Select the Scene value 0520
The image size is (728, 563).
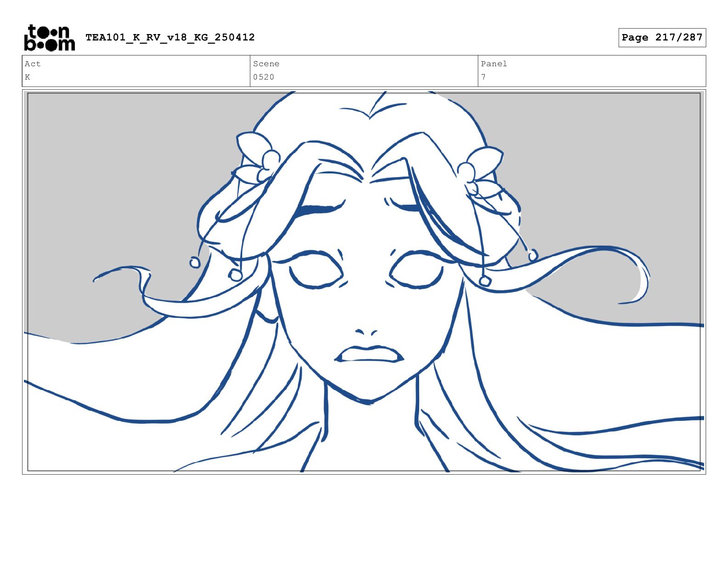coord(264,77)
